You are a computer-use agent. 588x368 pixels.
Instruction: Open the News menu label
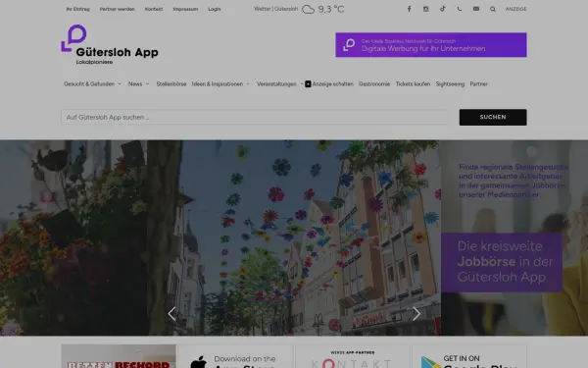point(135,83)
